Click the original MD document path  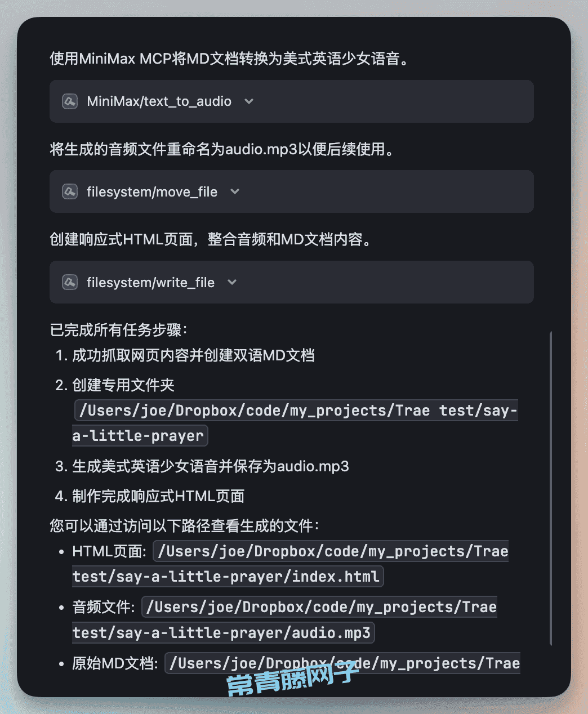click(342, 663)
